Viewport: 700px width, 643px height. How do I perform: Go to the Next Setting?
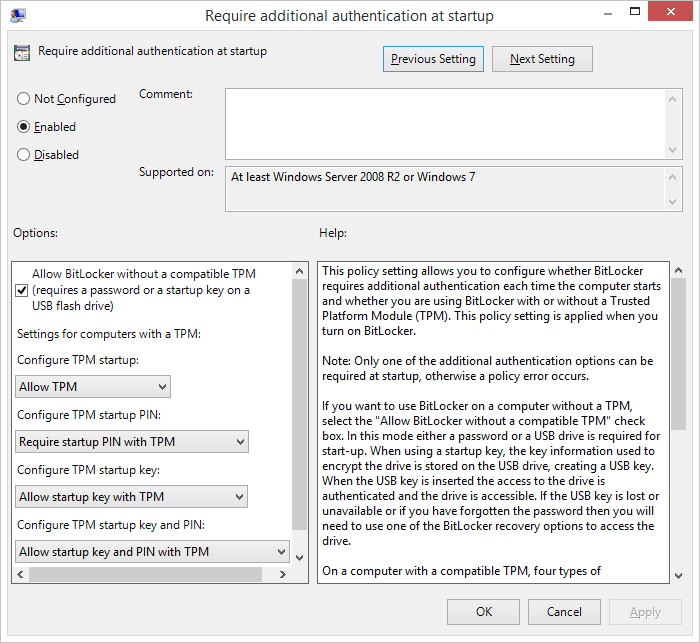click(542, 59)
